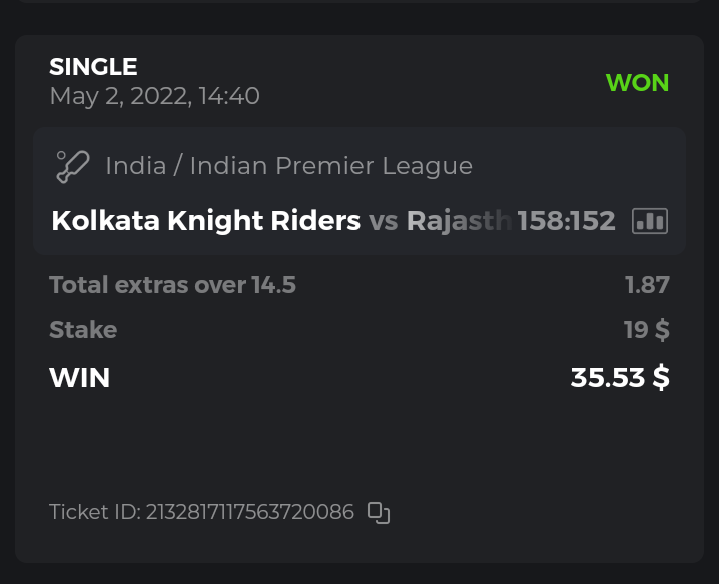The height and width of the screenshot is (584, 719).
Task: Click the 19 $ stake amount
Action: coord(646,330)
